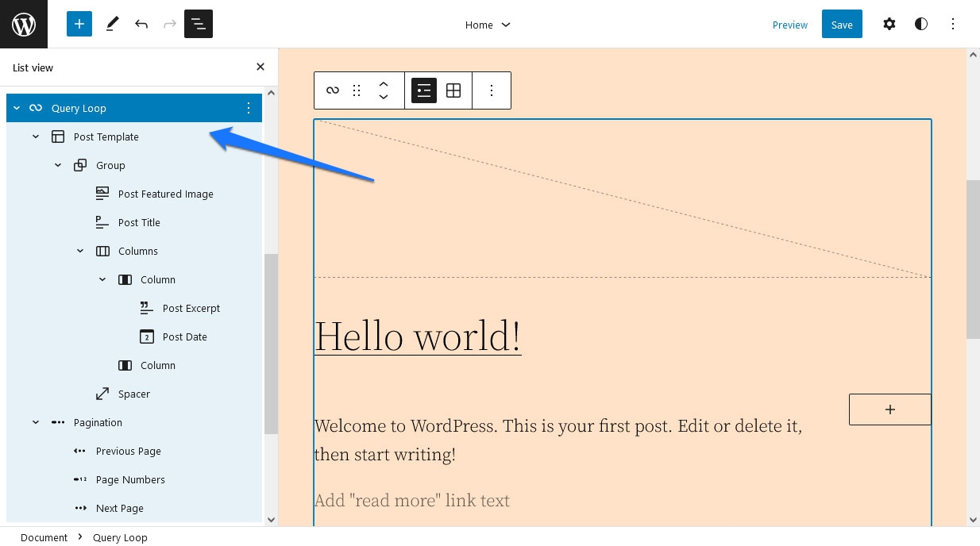The height and width of the screenshot is (546, 980).
Task: Click the move-up arrow for the Query Loop
Action: (384, 83)
